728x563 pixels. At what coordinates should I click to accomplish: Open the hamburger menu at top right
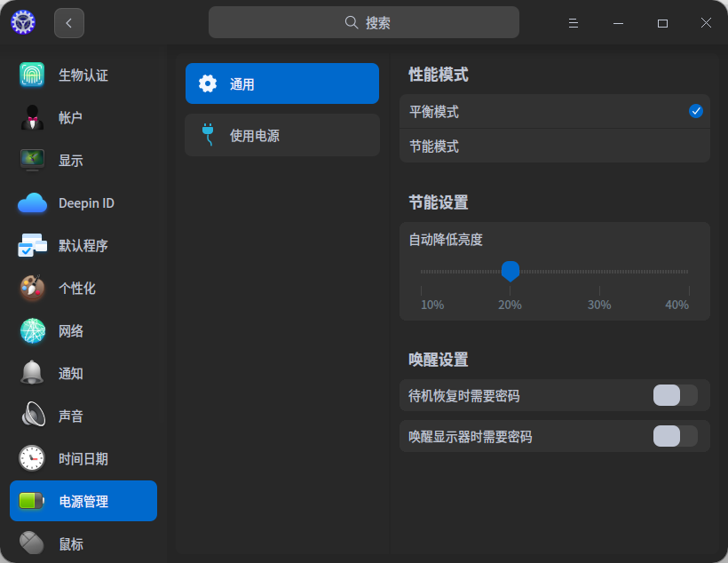[x=573, y=22]
